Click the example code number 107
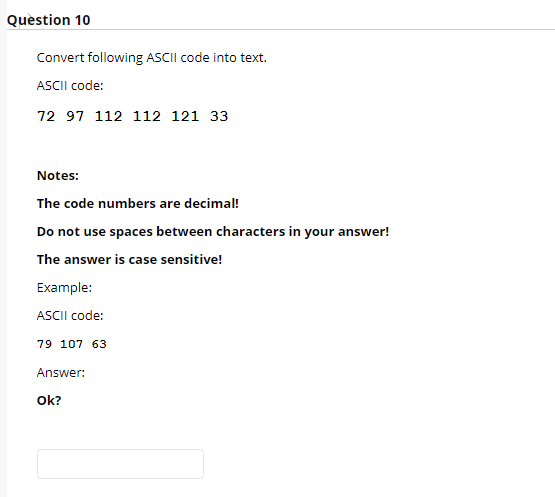The image size is (555, 497). click(71, 344)
